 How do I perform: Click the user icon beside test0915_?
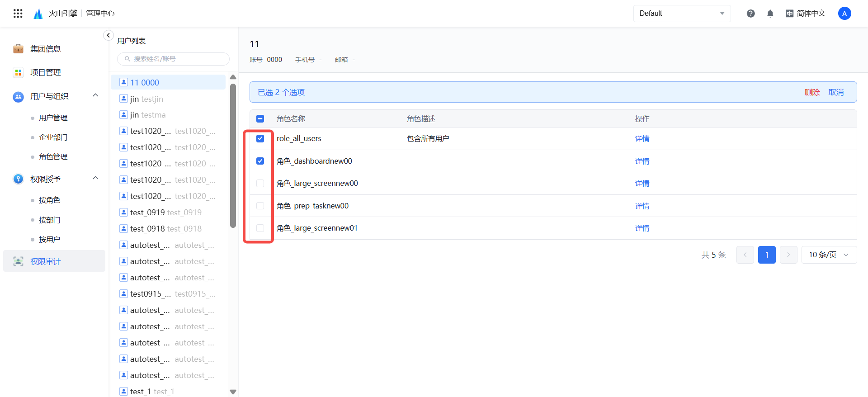click(x=123, y=293)
